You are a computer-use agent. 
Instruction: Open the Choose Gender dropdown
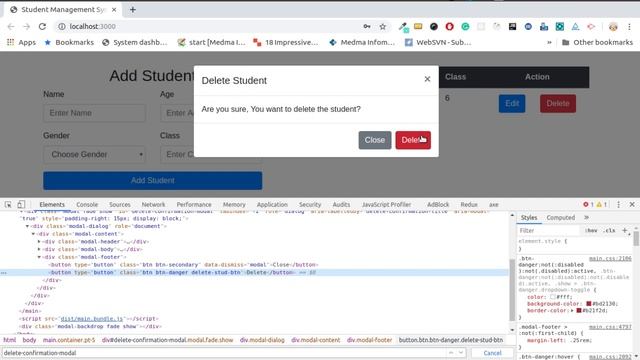94,155
